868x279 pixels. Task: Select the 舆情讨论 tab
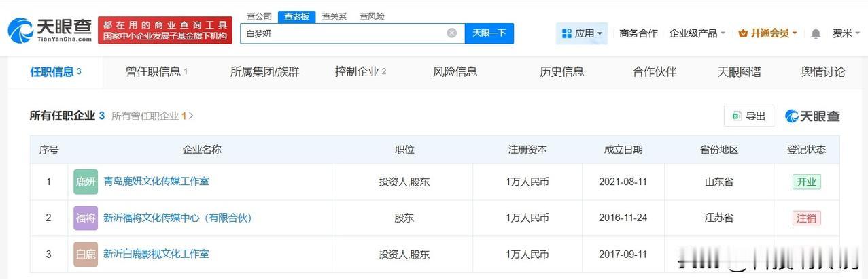tap(823, 71)
